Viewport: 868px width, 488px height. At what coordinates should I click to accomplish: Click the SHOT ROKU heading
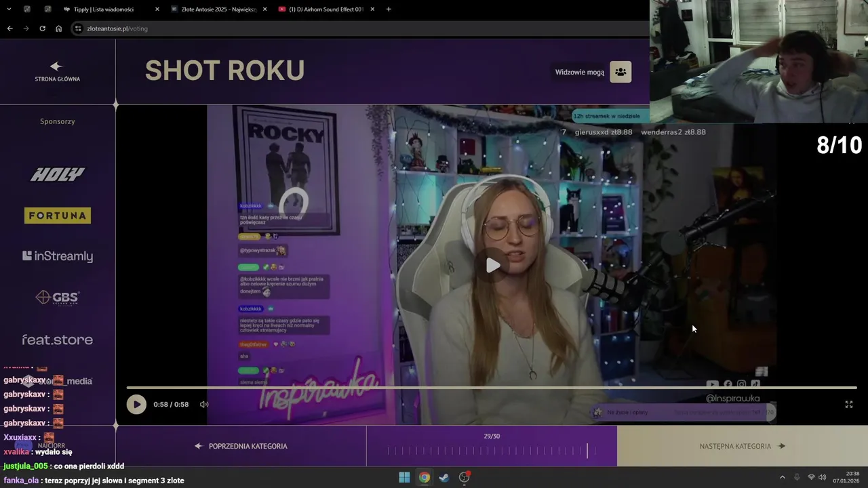pos(224,70)
